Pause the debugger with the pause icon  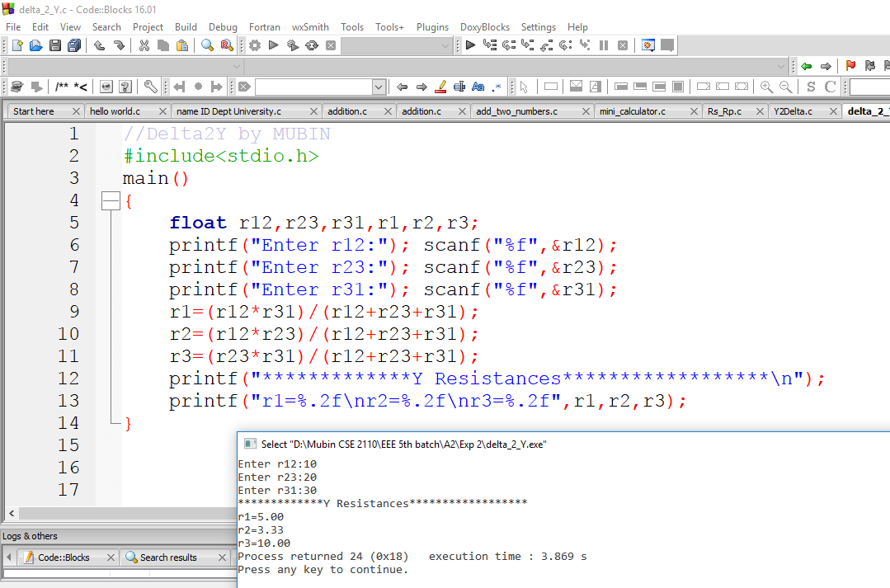(605, 45)
